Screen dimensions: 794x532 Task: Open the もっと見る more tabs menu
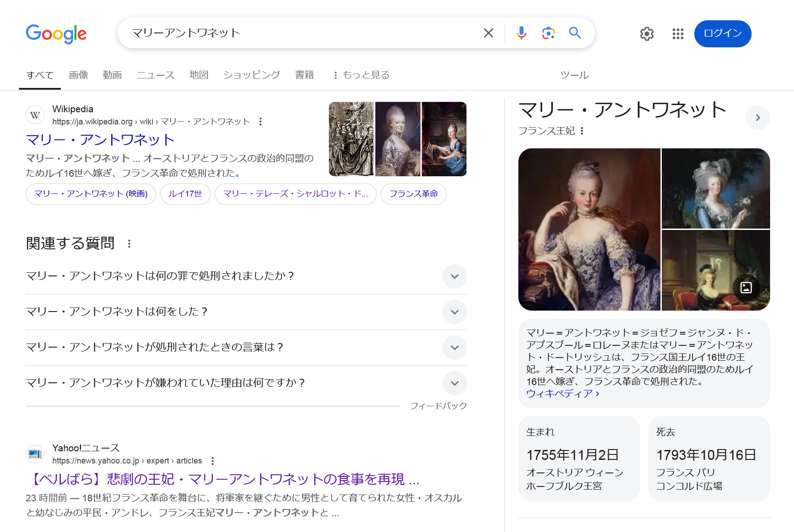361,75
